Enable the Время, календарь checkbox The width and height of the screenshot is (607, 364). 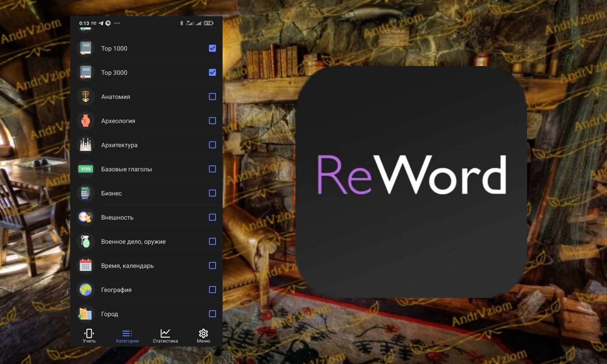pyautogui.click(x=212, y=266)
